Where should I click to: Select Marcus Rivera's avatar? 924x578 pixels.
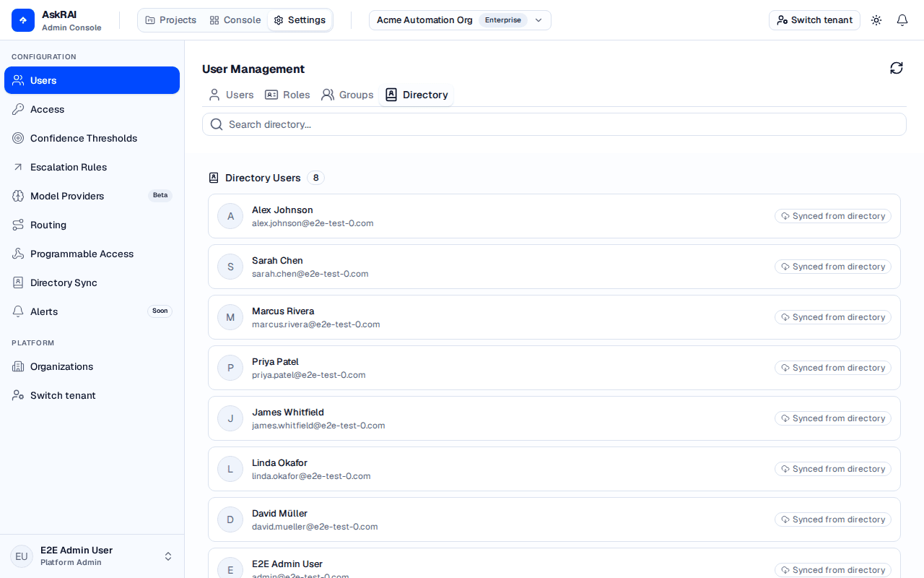pos(230,317)
